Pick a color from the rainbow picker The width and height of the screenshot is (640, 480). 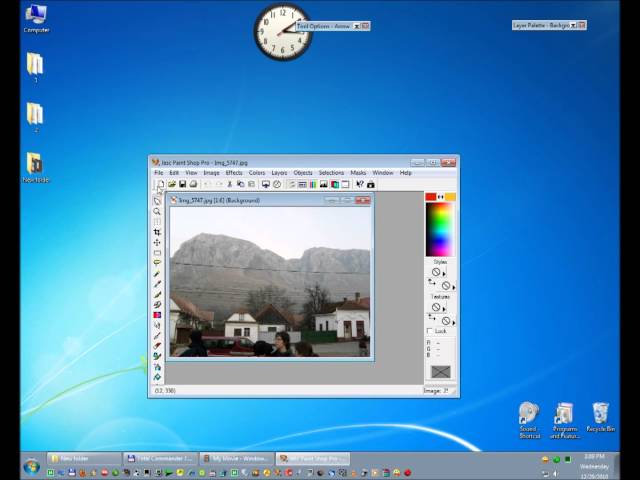[440, 229]
